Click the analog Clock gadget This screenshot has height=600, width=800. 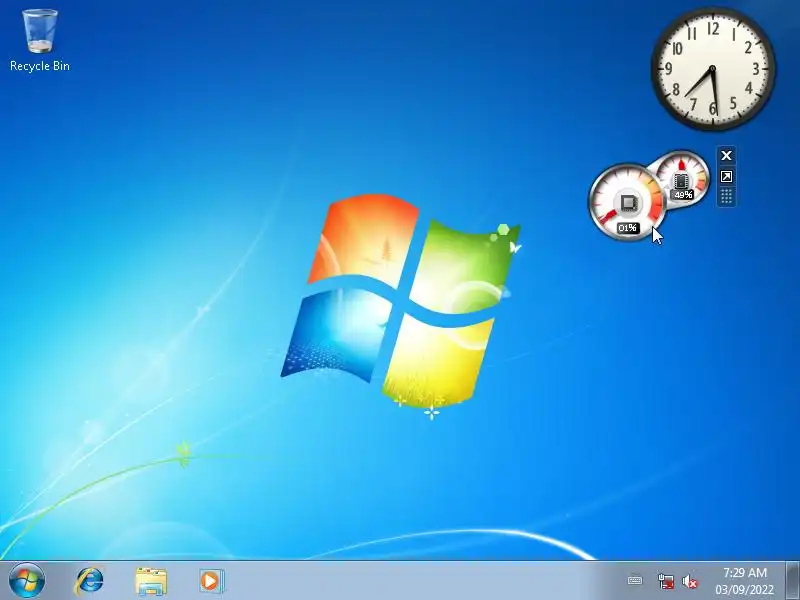click(x=713, y=68)
